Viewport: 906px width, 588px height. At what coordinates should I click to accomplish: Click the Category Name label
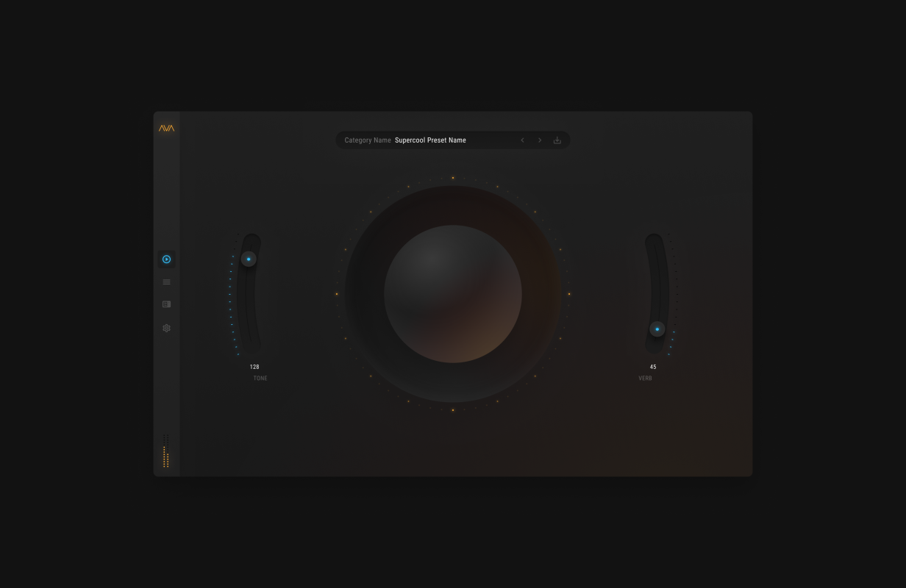368,140
